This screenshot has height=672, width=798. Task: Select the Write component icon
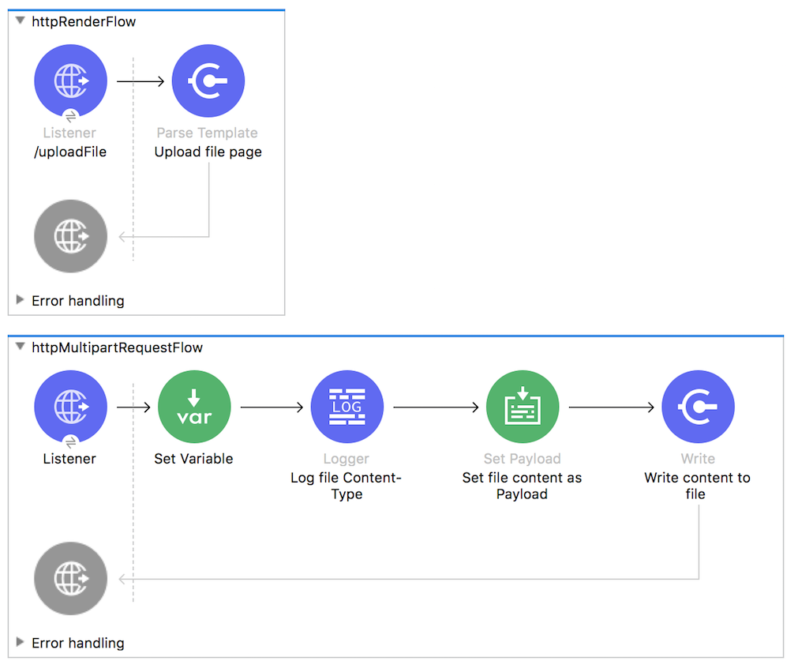click(698, 406)
